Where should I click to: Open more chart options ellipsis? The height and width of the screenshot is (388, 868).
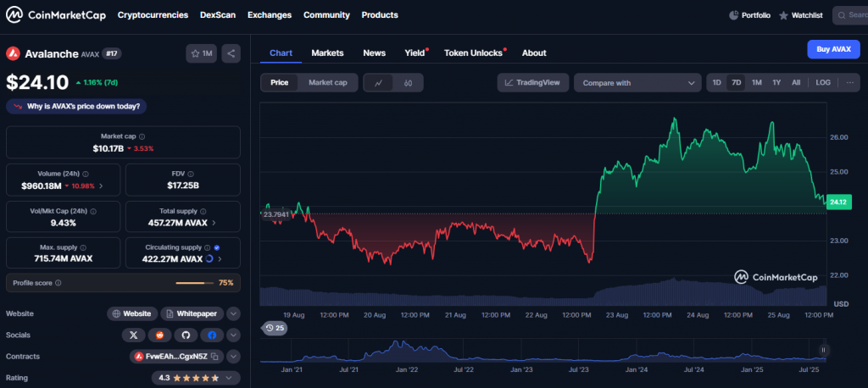(850, 82)
